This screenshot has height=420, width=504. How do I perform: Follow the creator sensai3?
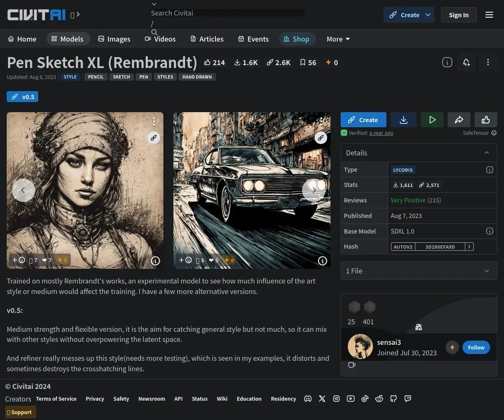tap(476, 347)
